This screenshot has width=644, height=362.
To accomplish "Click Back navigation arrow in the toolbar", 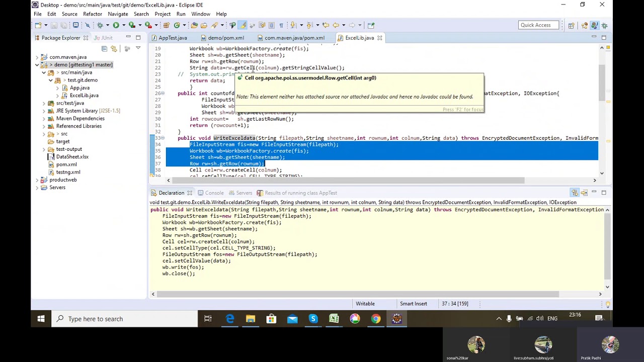I will [x=336, y=25].
